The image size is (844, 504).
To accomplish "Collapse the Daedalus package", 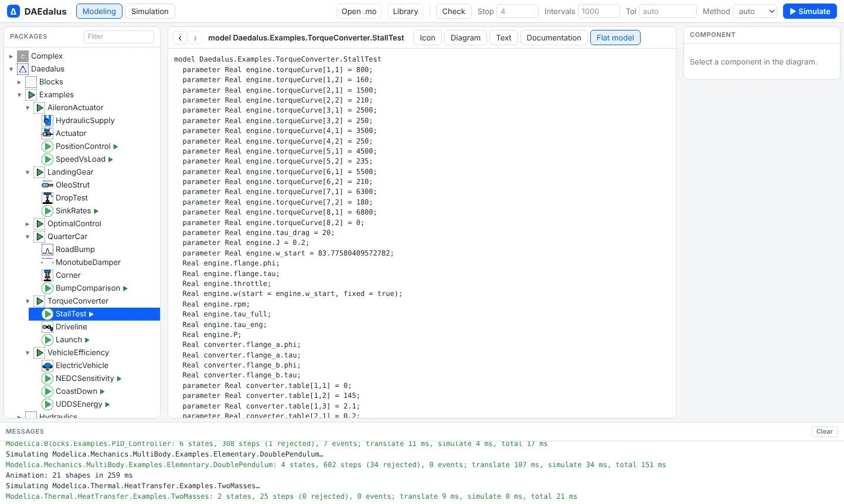I will [11, 69].
